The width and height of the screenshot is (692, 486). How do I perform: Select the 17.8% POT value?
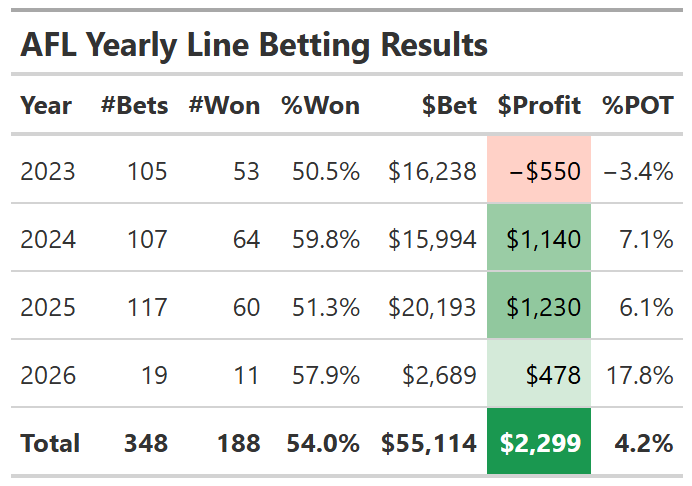tap(639, 375)
